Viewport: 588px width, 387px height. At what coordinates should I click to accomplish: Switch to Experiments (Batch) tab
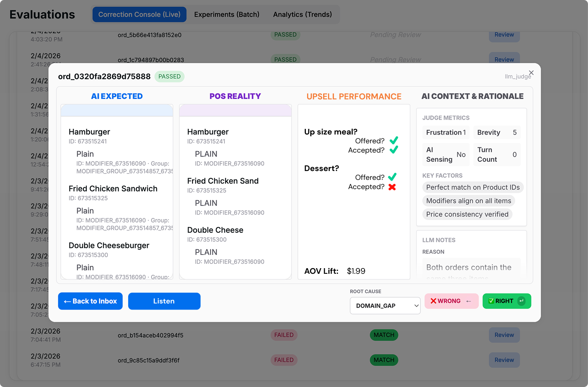(x=226, y=14)
